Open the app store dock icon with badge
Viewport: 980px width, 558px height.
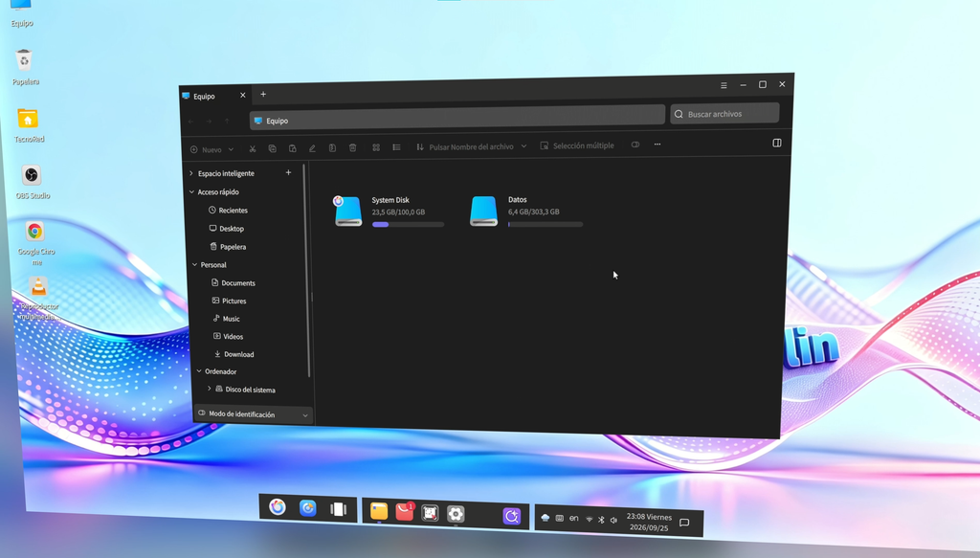pos(405,512)
